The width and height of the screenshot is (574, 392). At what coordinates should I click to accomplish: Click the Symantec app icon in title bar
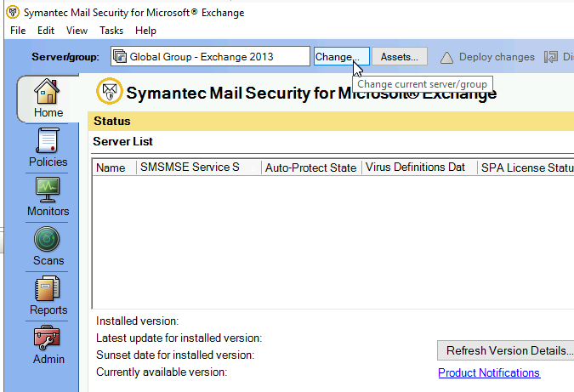(x=13, y=12)
